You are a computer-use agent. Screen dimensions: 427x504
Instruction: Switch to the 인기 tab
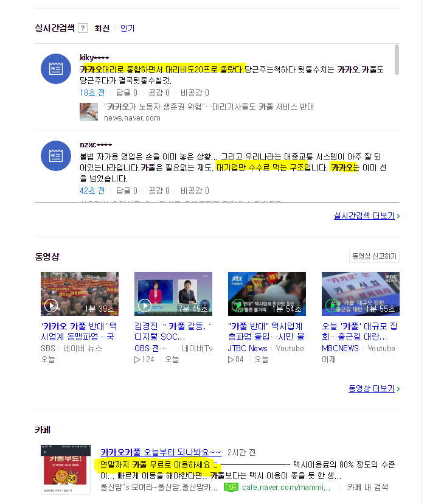pyautogui.click(x=127, y=28)
